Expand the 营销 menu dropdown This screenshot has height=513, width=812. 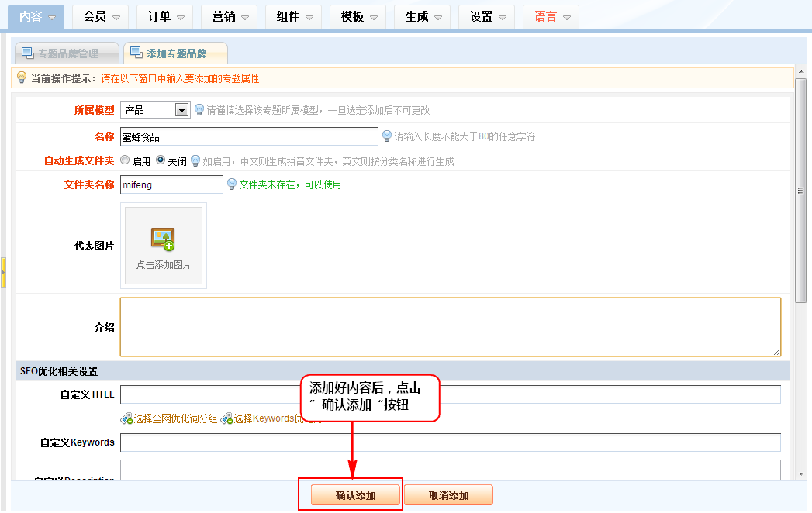(x=229, y=16)
